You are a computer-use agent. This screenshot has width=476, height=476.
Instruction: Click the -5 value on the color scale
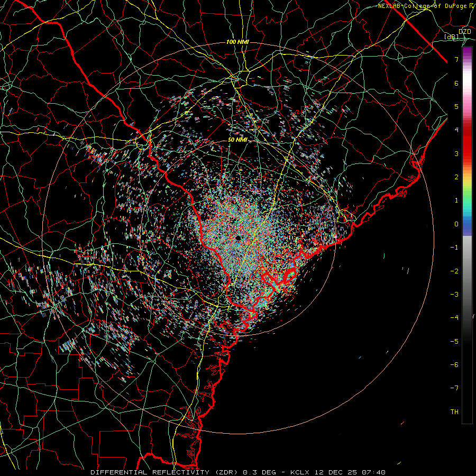tap(454, 342)
